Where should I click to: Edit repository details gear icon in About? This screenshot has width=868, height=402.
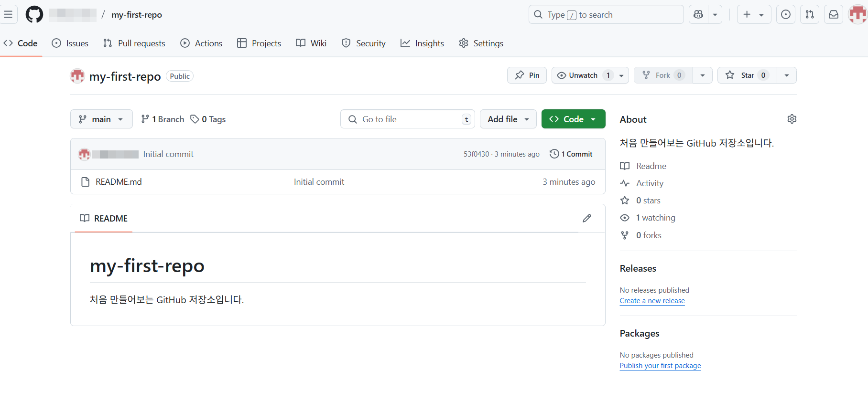pos(792,119)
